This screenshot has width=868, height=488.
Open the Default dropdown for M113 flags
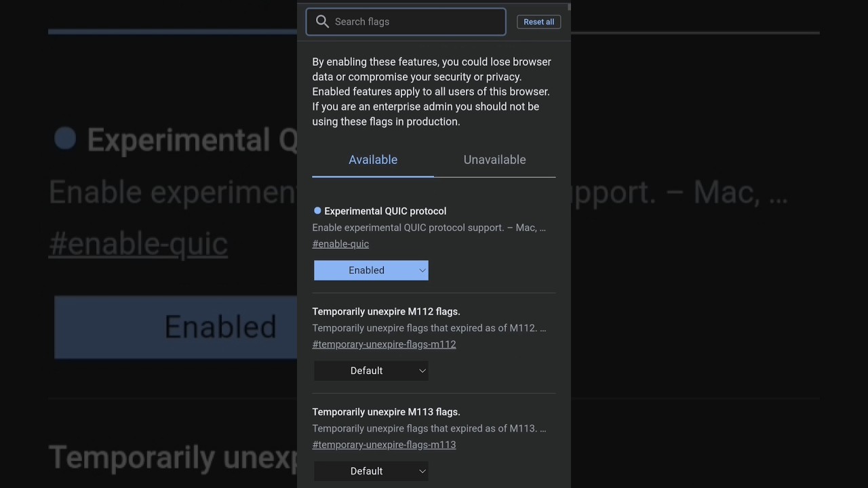pos(371,471)
